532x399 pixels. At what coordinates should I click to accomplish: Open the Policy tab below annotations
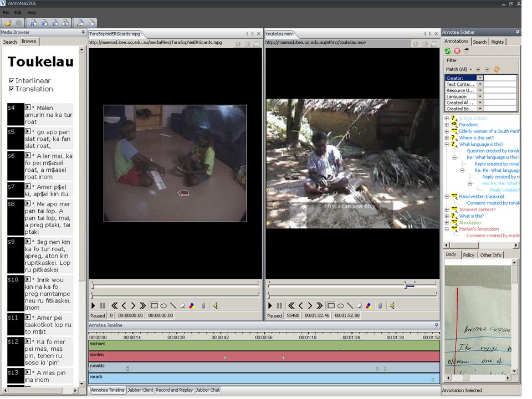pos(469,255)
